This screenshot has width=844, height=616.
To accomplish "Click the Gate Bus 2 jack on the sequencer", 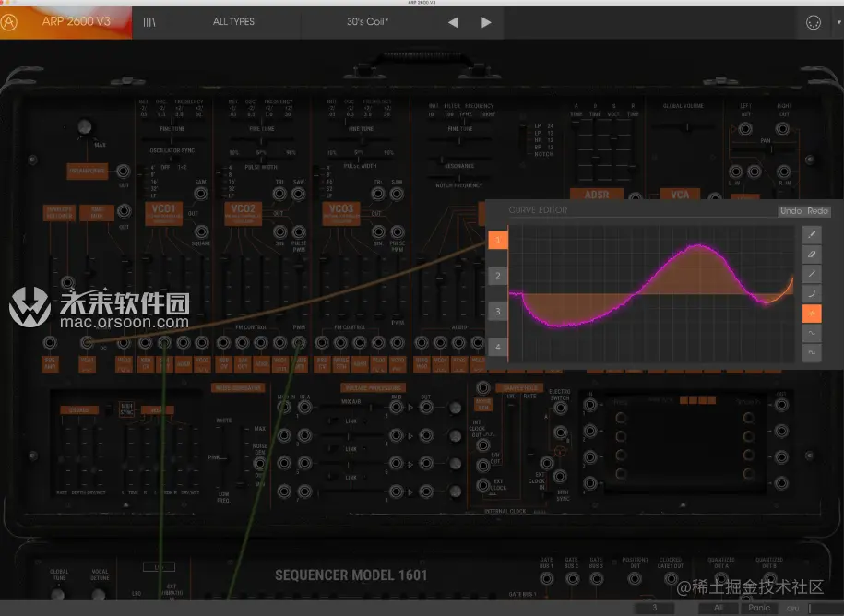I will pyautogui.click(x=572, y=579).
